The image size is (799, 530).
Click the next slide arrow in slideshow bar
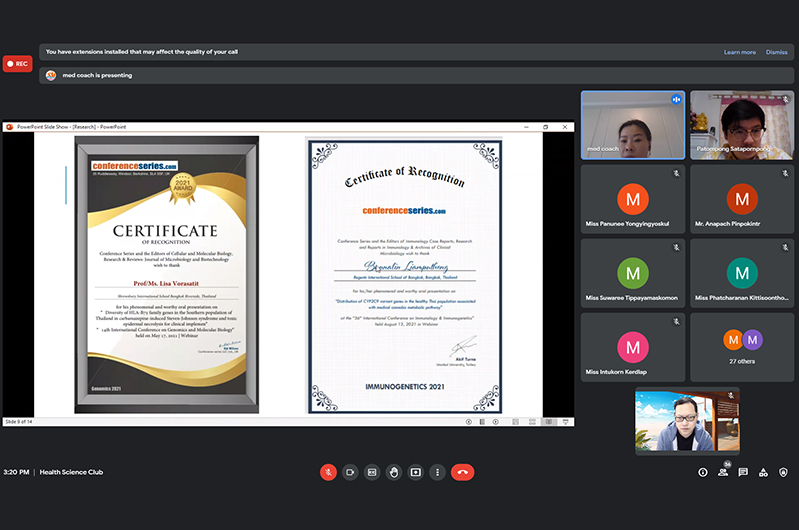(495, 422)
